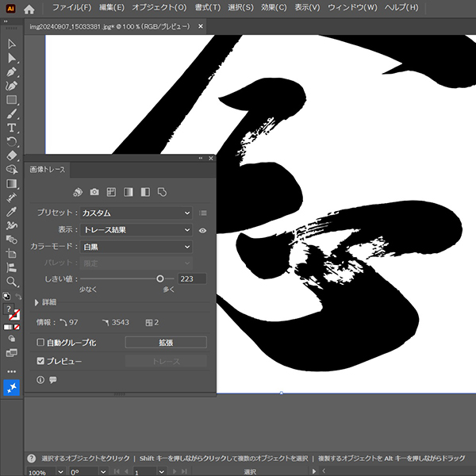Activate the Zoom tool
The height and width of the screenshot is (476, 476).
point(12,282)
